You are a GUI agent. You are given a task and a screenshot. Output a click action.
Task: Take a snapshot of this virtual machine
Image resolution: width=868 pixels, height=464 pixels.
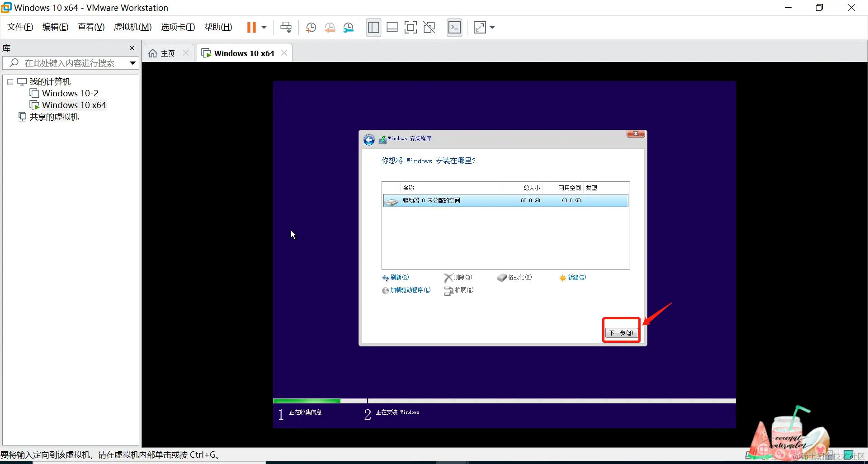(x=311, y=28)
